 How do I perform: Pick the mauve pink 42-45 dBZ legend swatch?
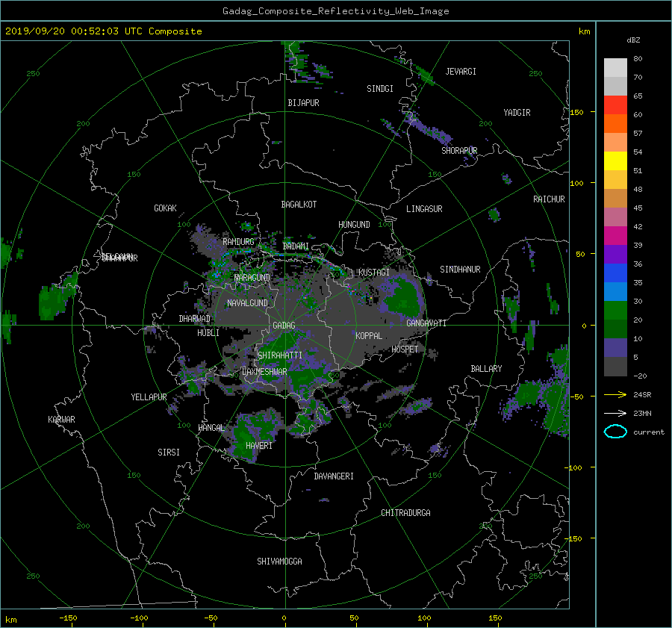point(615,217)
